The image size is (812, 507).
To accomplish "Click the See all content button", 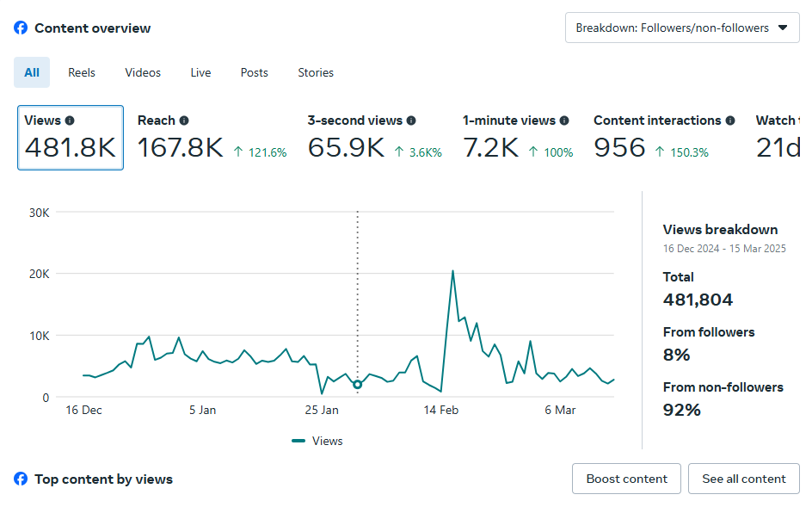I will click(743, 479).
